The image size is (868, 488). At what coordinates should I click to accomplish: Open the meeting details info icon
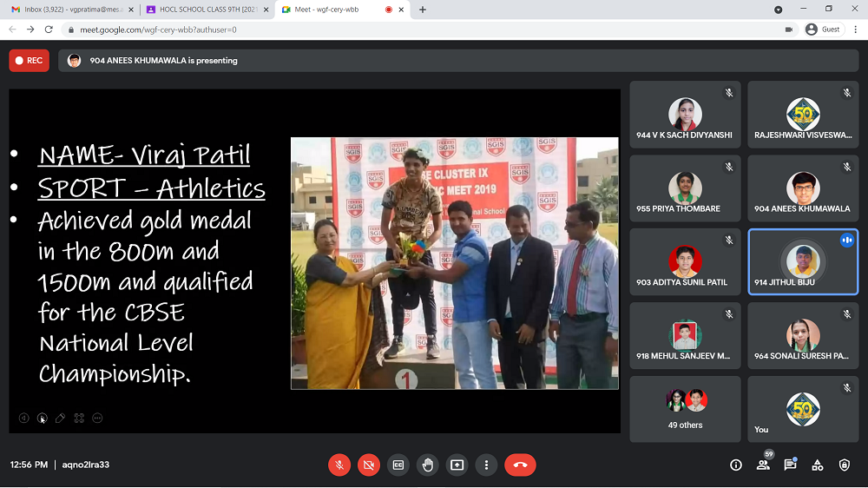click(736, 465)
